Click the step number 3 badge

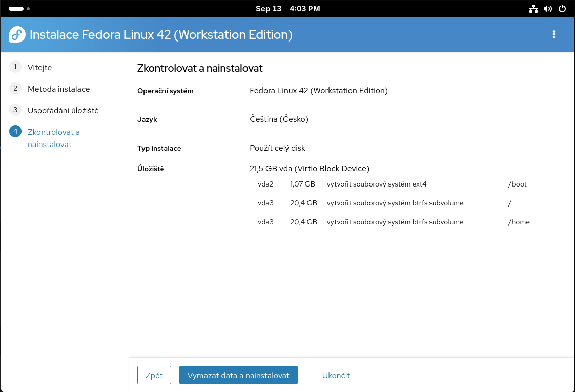pos(15,110)
